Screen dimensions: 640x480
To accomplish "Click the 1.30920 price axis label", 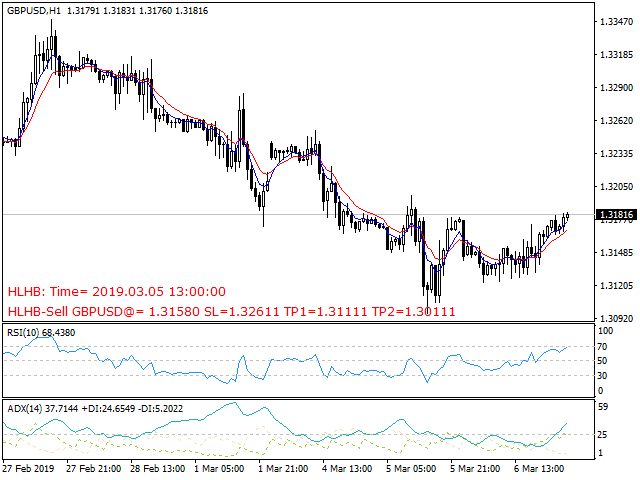I will (x=616, y=318).
